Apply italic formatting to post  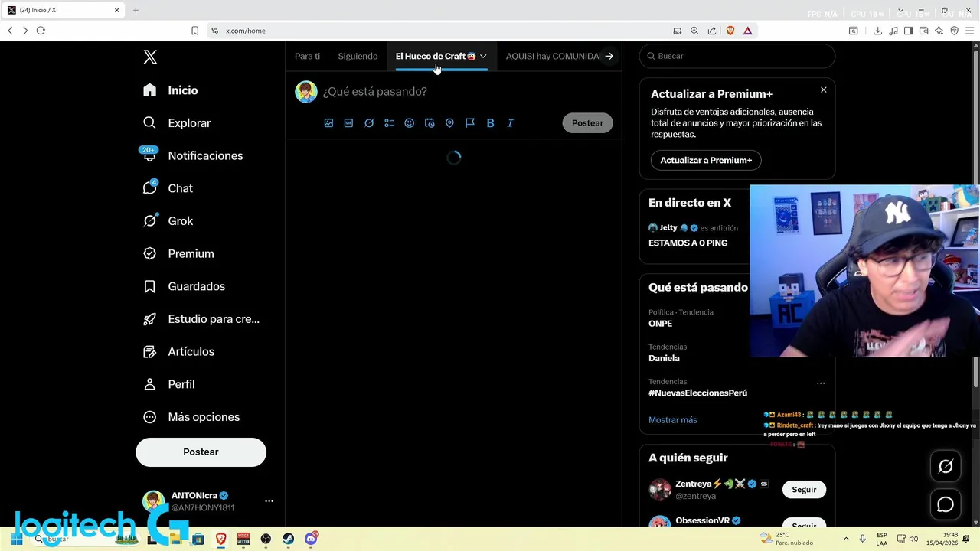coord(511,123)
